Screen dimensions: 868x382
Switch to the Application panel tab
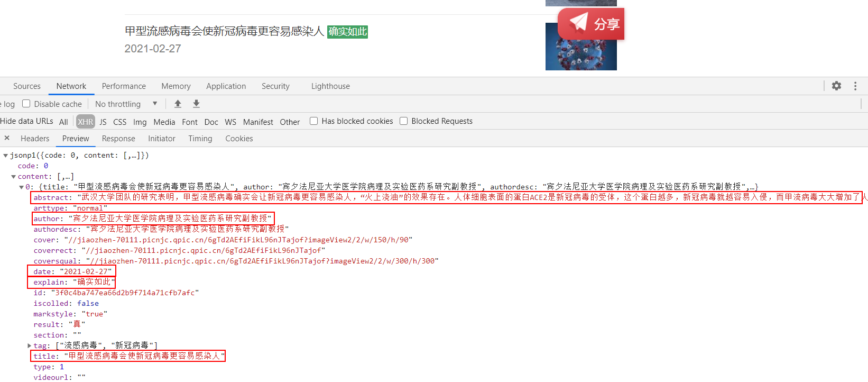226,86
